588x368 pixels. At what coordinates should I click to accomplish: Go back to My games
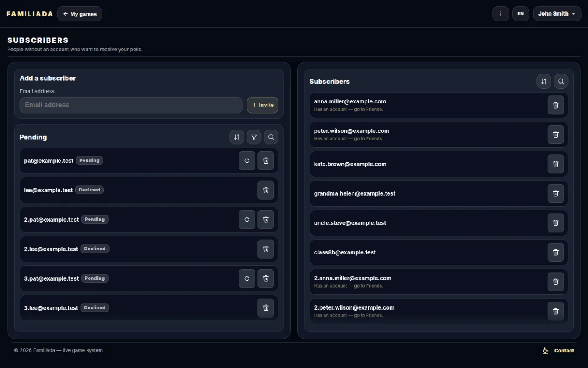click(x=80, y=14)
